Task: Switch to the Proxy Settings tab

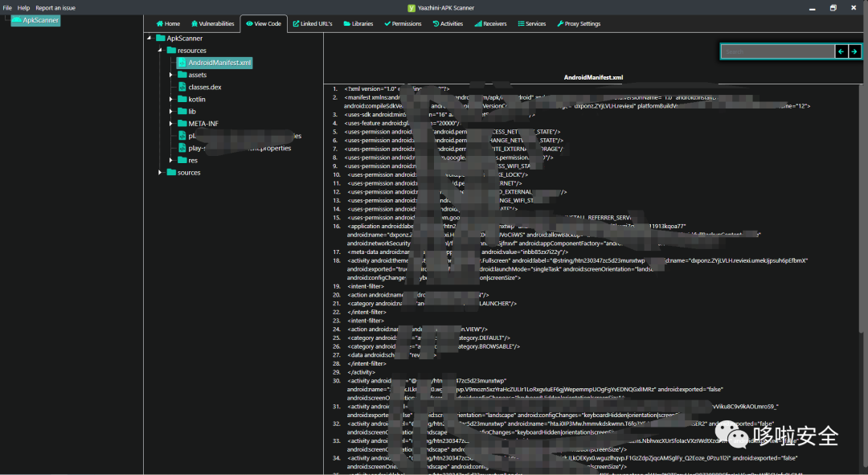Action: coord(579,24)
